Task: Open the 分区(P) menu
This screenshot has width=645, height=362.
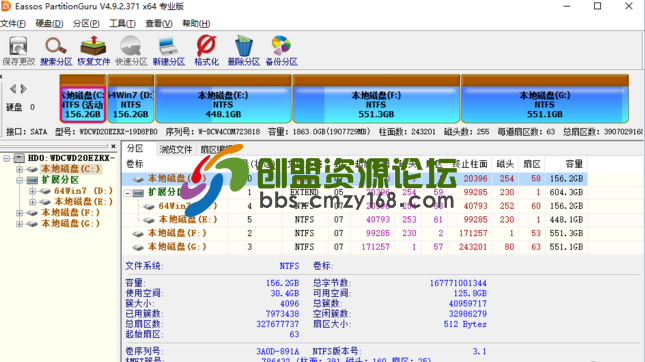Action: click(86, 23)
